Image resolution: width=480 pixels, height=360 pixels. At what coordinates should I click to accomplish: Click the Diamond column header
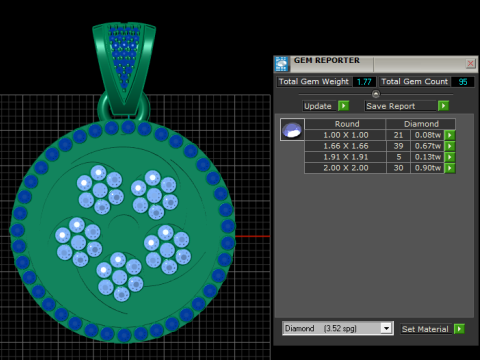421,124
